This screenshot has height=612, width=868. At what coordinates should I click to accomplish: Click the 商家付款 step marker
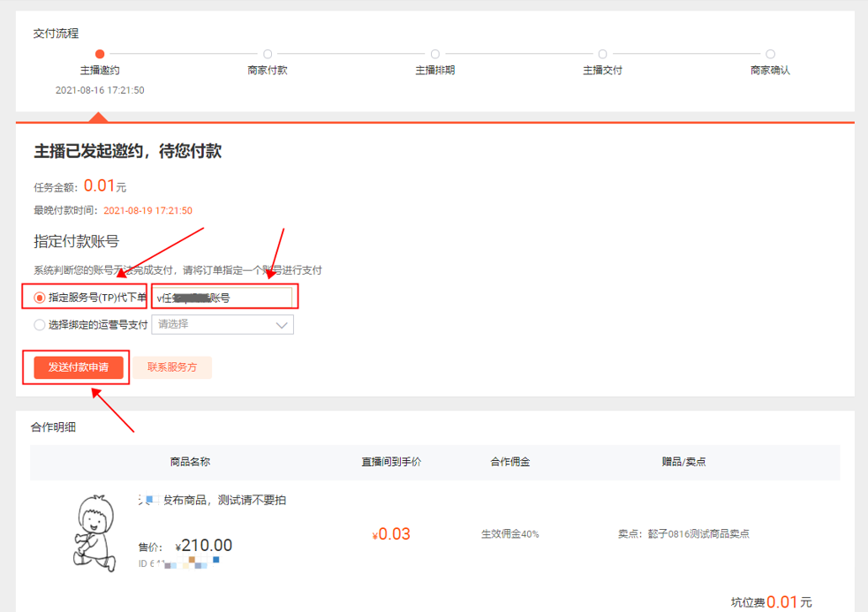(268, 54)
